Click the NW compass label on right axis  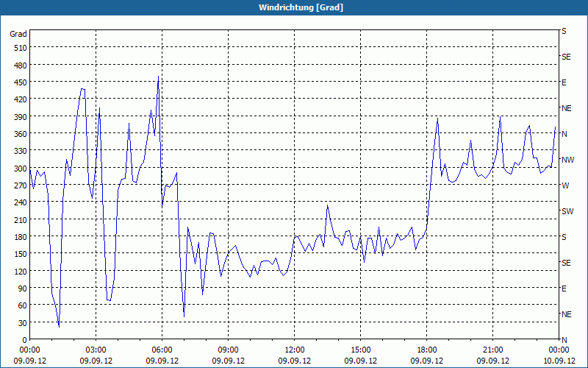[567, 160]
